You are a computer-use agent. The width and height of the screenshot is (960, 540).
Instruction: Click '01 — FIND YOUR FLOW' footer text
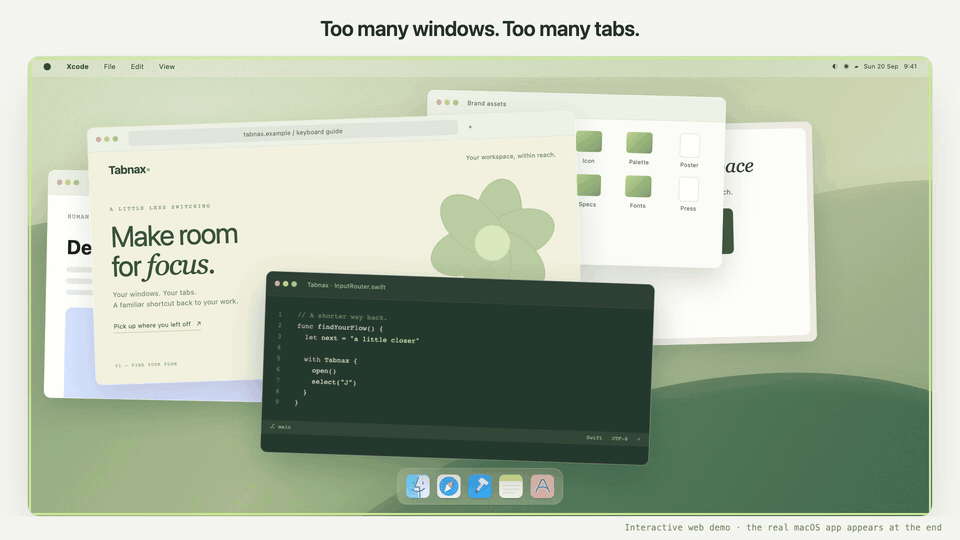[x=146, y=365]
